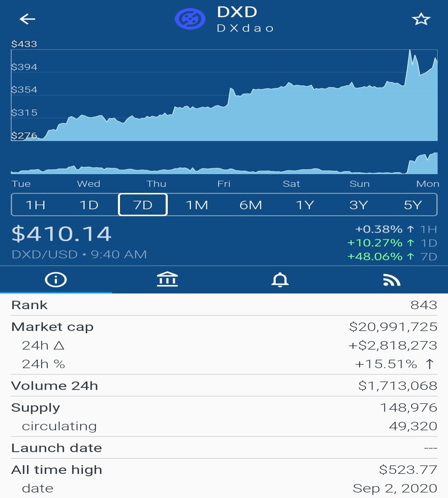Tap the Market cap row
The width and height of the screenshot is (448, 498).
[224, 327]
